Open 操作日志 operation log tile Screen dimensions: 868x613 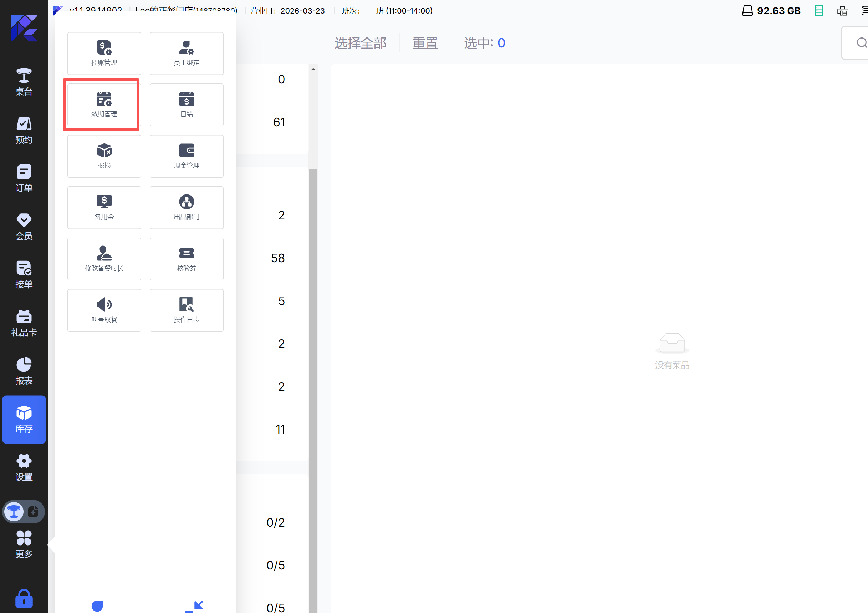pos(187,310)
